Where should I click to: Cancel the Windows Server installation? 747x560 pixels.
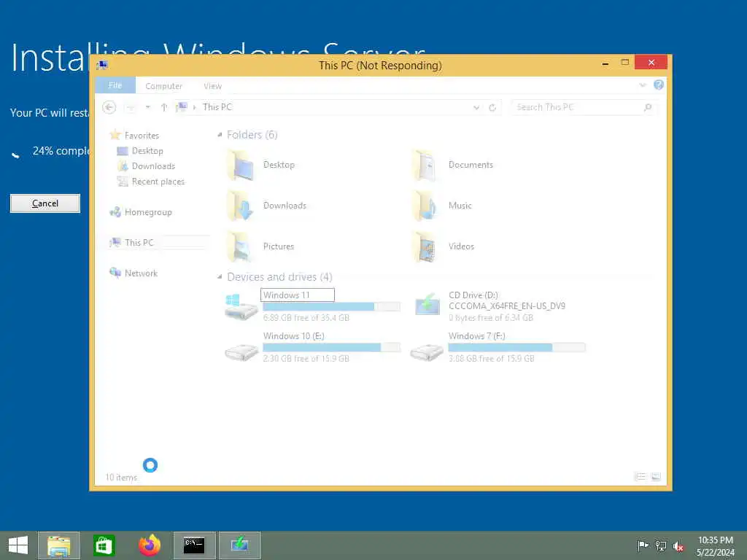(45, 203)
